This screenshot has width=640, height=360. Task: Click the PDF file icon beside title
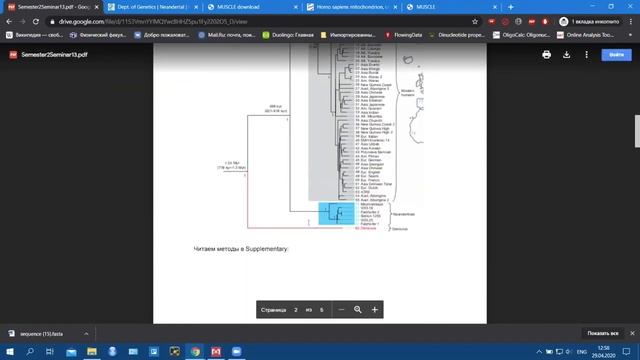pyautogui.click(x=13, y=55)
